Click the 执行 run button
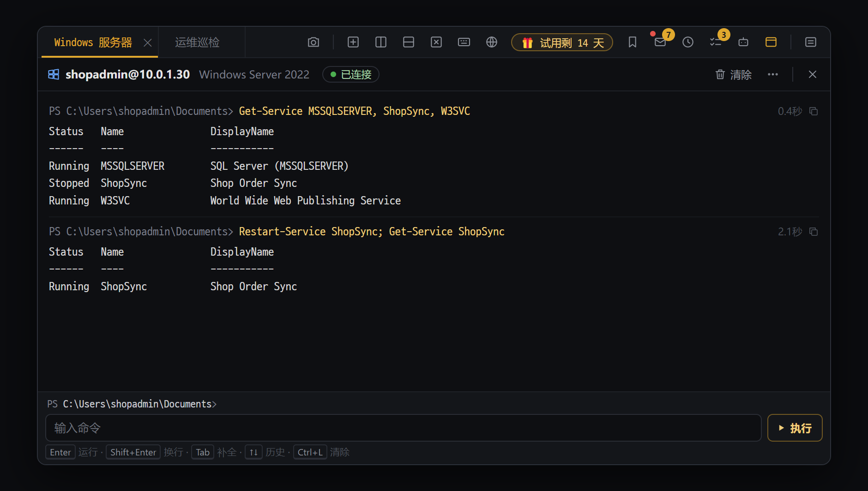Screen dimensions: 868x491 coord(795,428)
